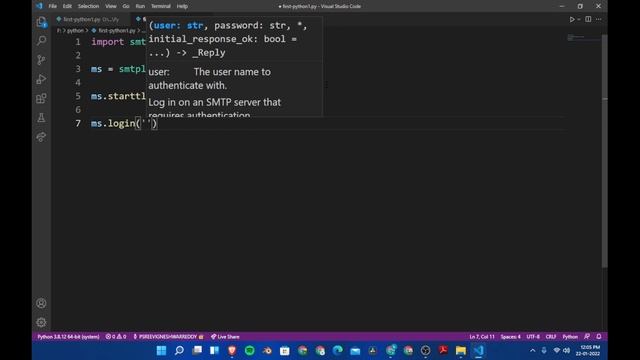This screenshot has width=640, height=360.
Task: Click Ln 7, Col 11 to go to line
Action: 482,337
